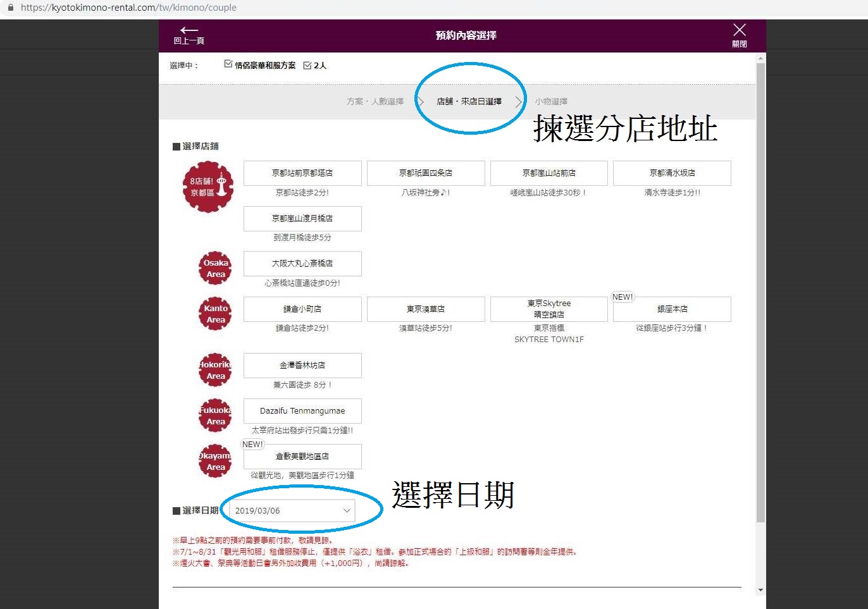Select the 東京Skytree 晴空鎮店 shop
The height and width of the screenshot is (609, 868).
click(549, 309)
